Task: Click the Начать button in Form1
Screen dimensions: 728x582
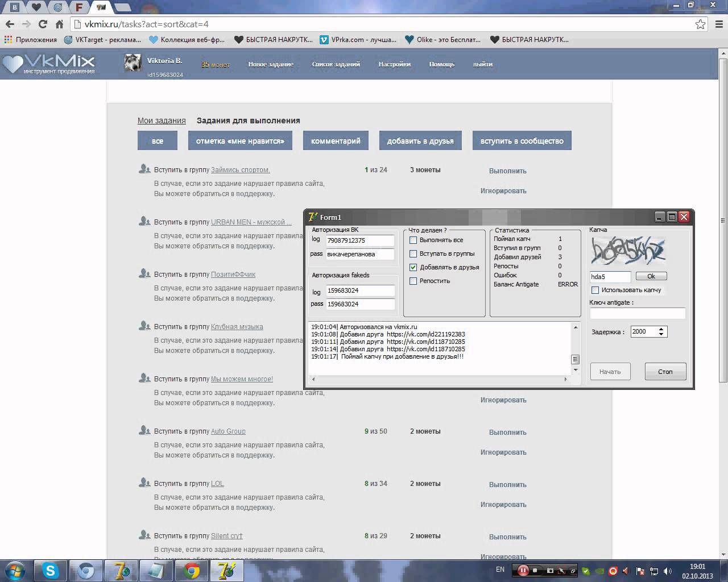Action: tap(610, 372)
